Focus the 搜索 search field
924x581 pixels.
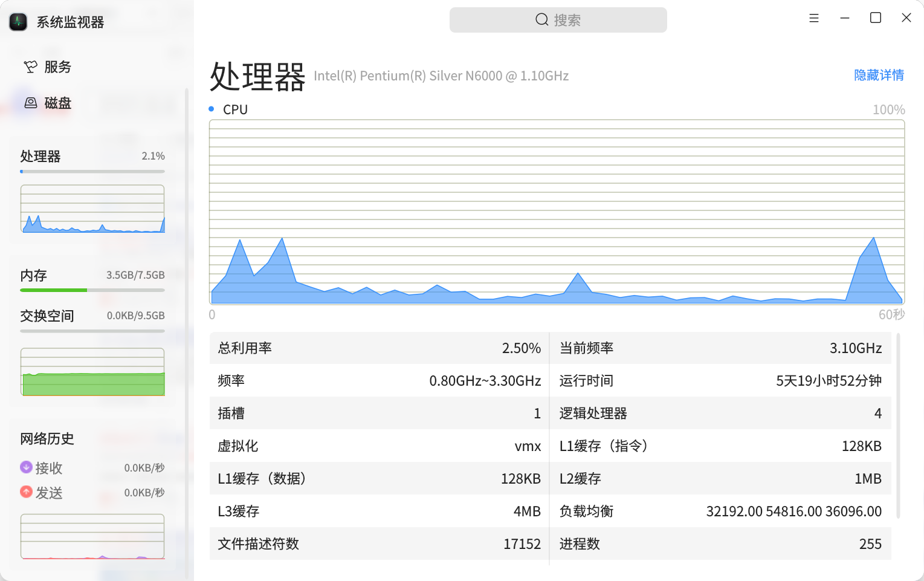coord(558,20)
